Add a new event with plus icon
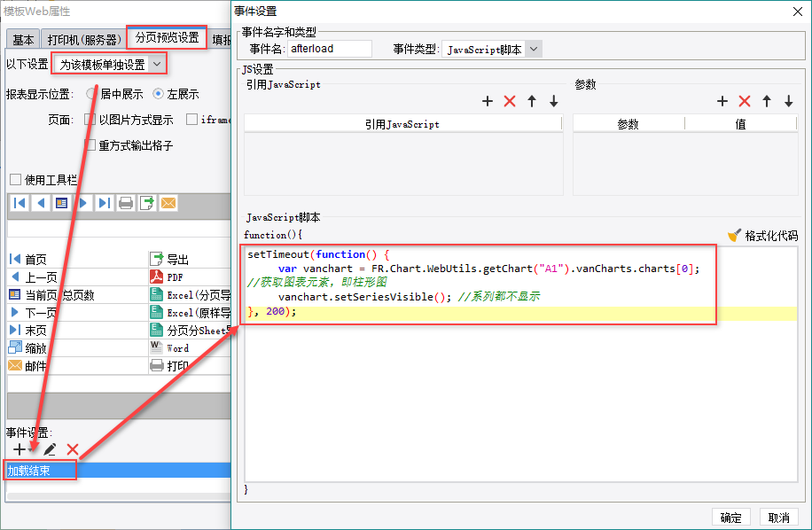Image resolution: width=812 pixels, height=530 pixels. click(x=20, y=449)
